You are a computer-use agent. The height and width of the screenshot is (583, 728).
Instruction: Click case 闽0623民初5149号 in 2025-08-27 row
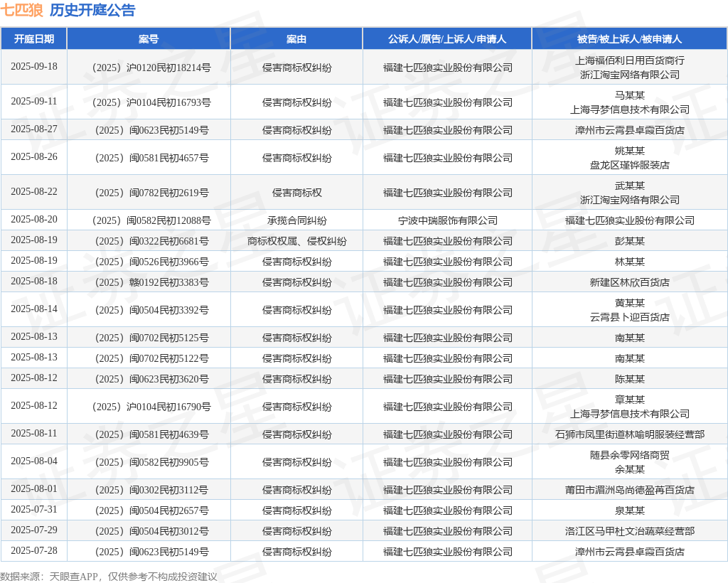[151, 130]
